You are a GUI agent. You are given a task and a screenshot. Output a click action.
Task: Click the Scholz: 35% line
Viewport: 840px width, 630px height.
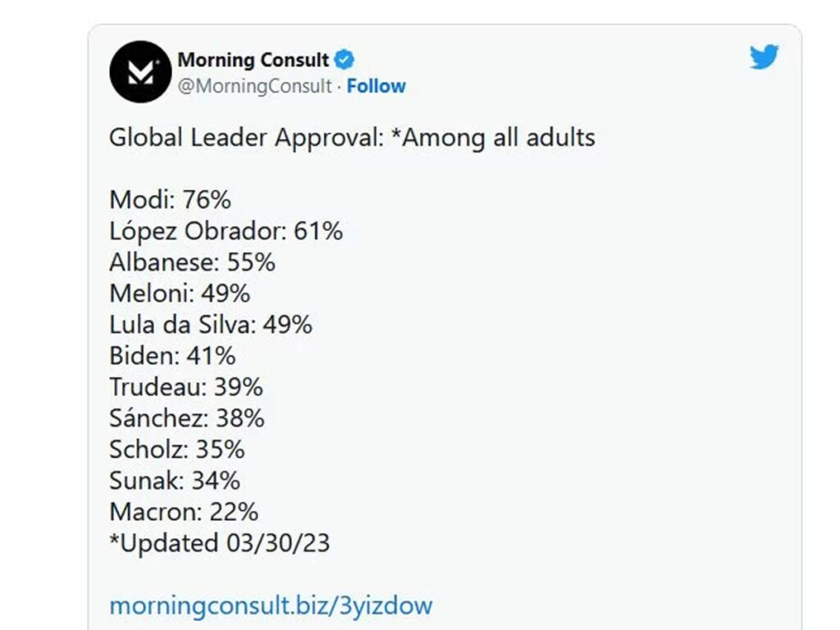pos(177,449)
